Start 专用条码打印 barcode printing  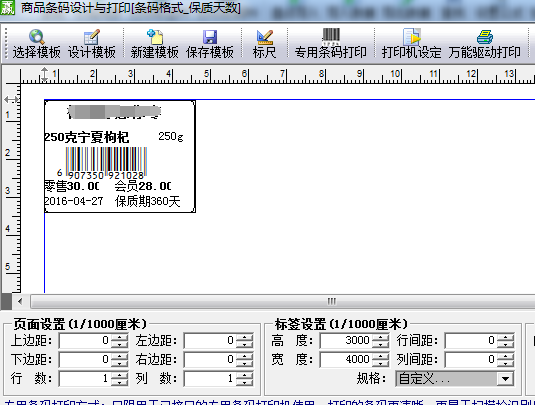tap(331, 44)
